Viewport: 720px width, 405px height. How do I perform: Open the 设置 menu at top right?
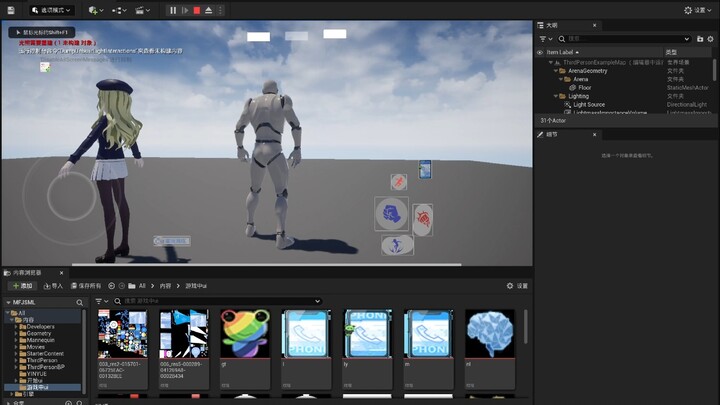tap(700, 10)
